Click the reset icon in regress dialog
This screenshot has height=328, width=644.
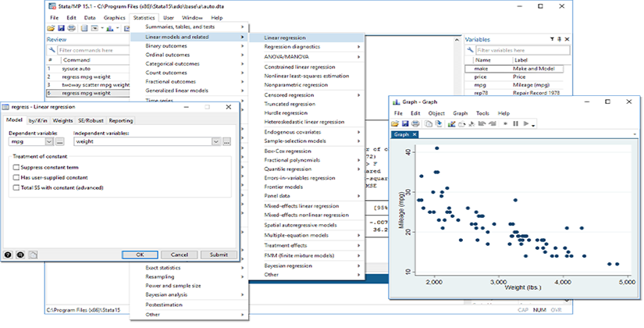pyautogui.click(x=19, y=255)
